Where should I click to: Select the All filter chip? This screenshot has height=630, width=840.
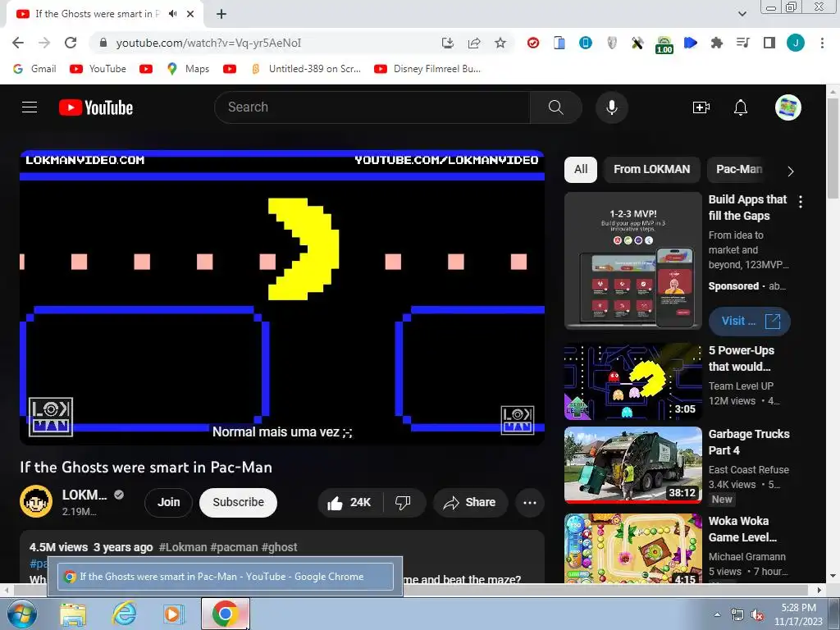[x=581, y=169]
